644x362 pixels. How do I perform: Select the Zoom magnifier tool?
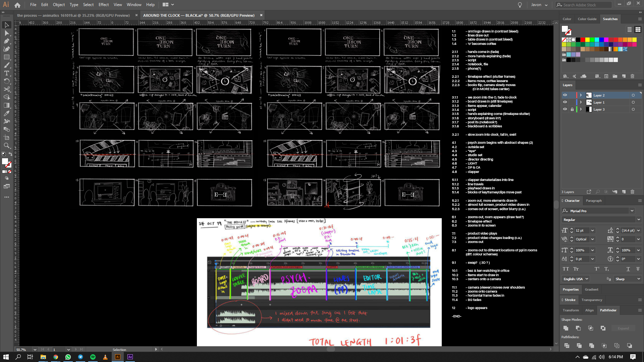pyautogui.click(x=6, y=145)
